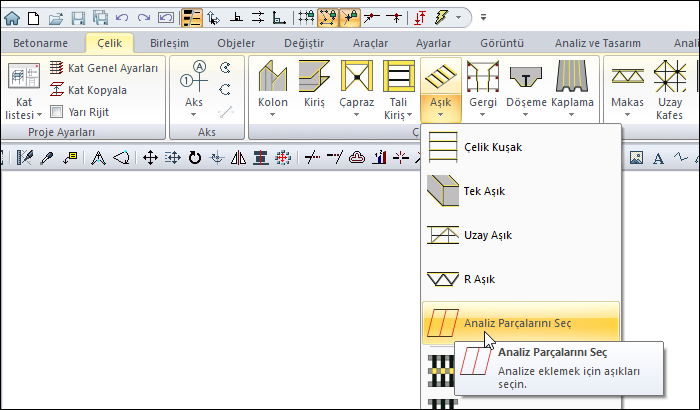Click the yellow note label icon
700x410 pixels.
70,158
